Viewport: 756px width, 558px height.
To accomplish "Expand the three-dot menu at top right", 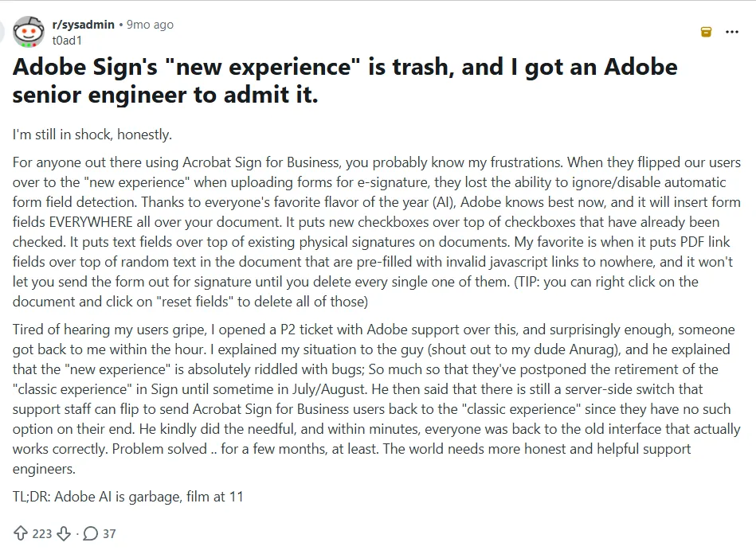I will (733, 32).
